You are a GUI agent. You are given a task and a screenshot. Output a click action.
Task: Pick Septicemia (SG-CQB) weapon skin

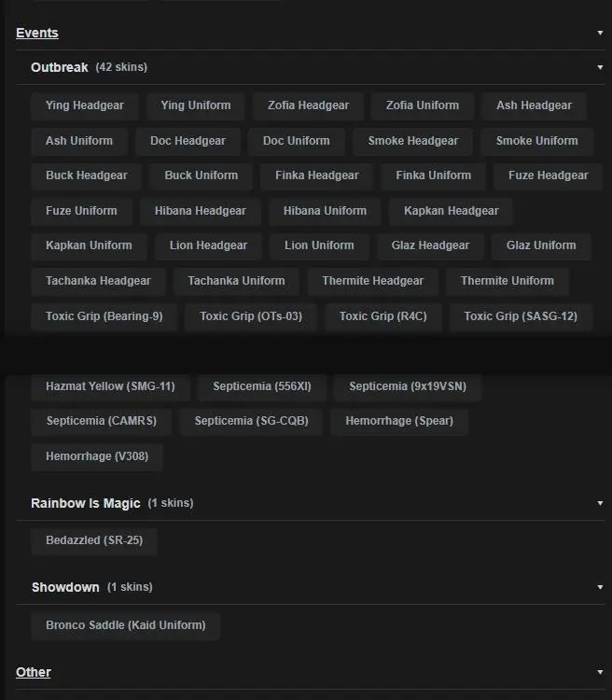(252, 421)
